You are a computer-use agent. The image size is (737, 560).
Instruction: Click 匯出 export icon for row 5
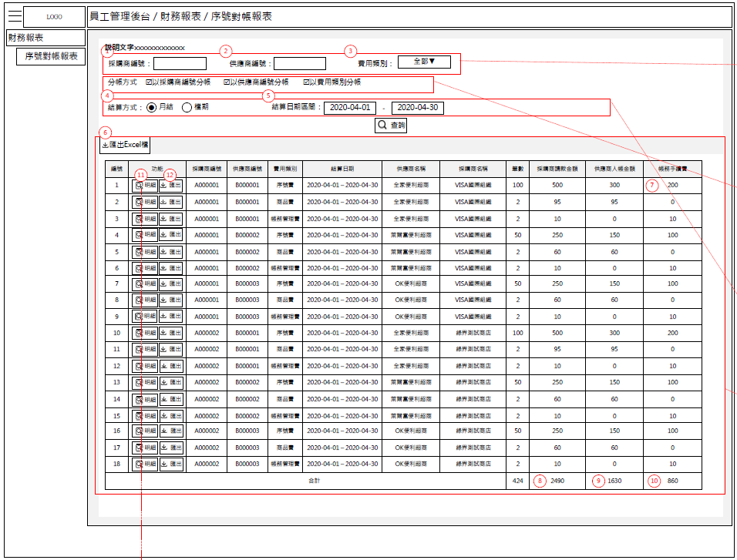click(x=170, y=252)
